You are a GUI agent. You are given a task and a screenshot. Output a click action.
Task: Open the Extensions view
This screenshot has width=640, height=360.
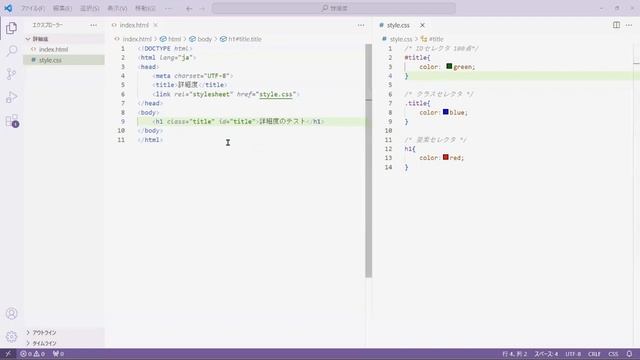[x=11, y=121]
